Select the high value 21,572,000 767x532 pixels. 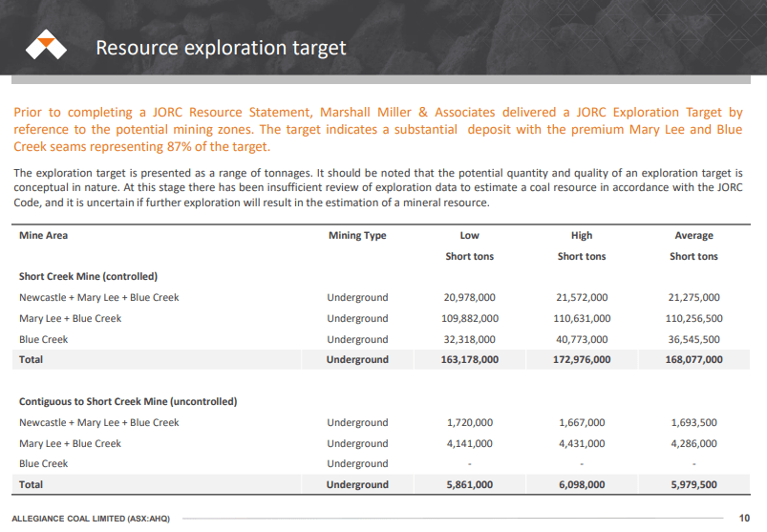coord(582,297)
